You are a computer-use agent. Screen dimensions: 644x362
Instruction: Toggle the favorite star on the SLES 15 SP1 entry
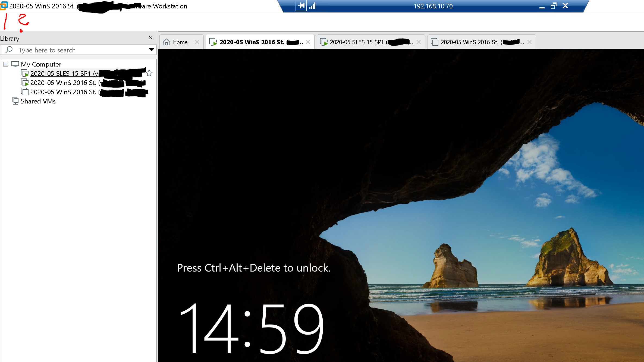click(149, 73)
